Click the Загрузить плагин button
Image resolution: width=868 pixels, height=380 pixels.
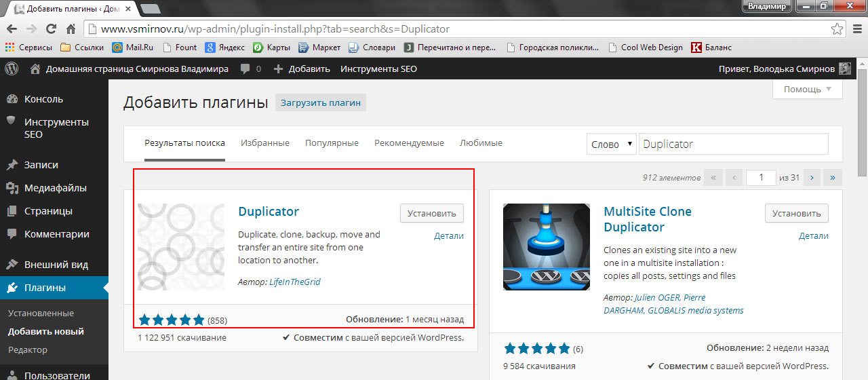pos(321,103)
